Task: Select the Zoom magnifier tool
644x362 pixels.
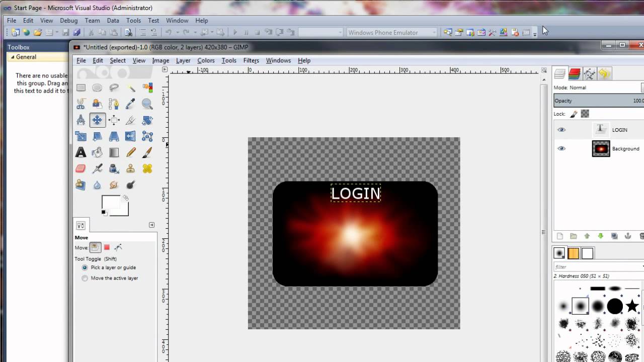Action: click(x=147, y=104)
